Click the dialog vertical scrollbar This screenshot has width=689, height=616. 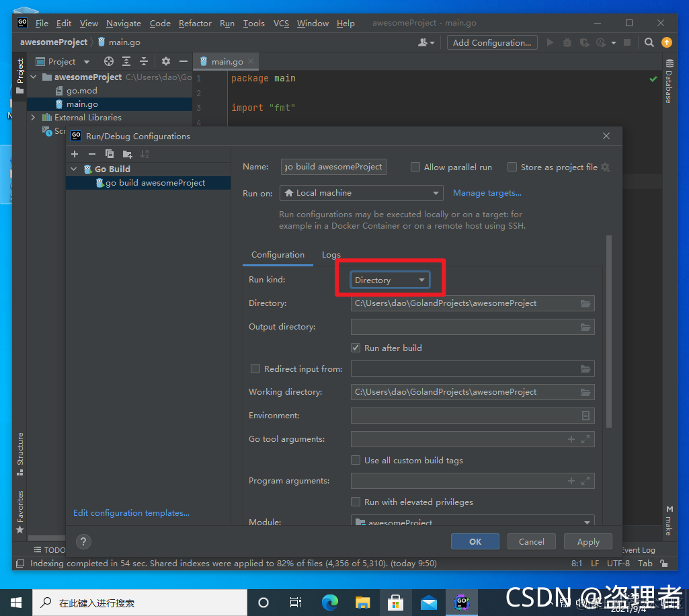point(608,332)
